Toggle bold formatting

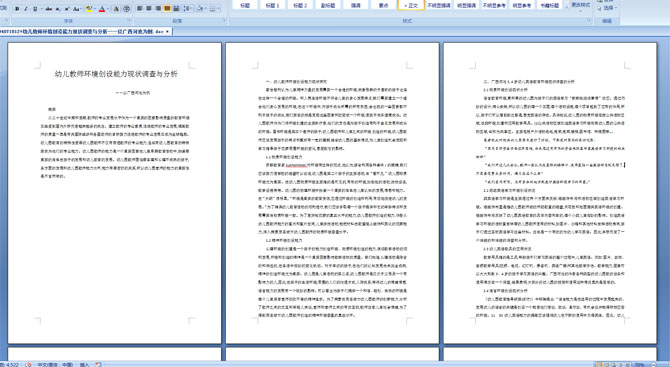pyautogui.click(x=17, y=9)
